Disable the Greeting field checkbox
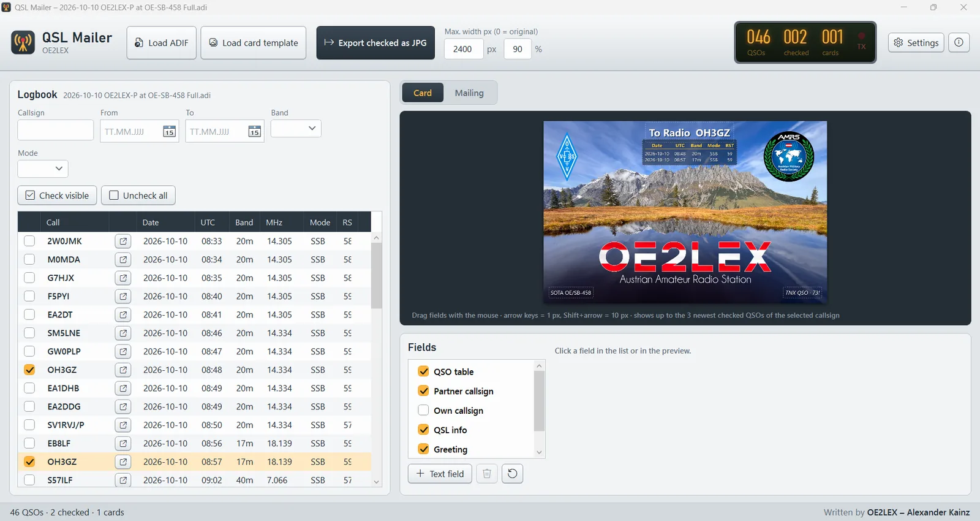Viewport: 980px width, 521px height. (423, 449)
